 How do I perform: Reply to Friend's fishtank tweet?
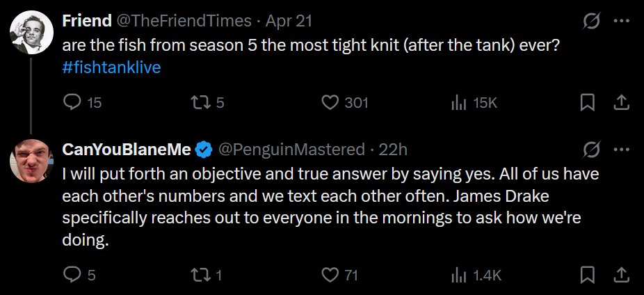73,103
